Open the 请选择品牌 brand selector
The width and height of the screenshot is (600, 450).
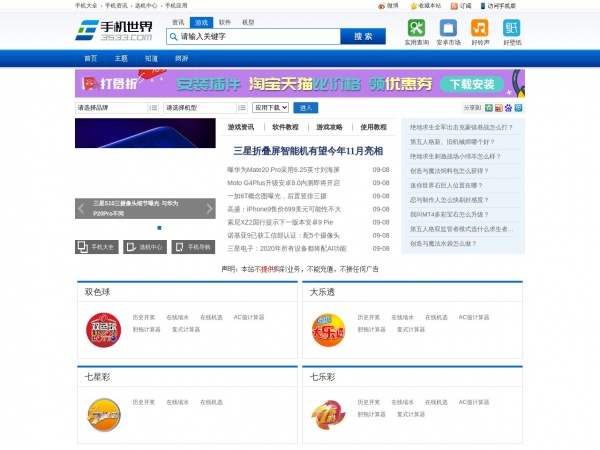[111, 108]
